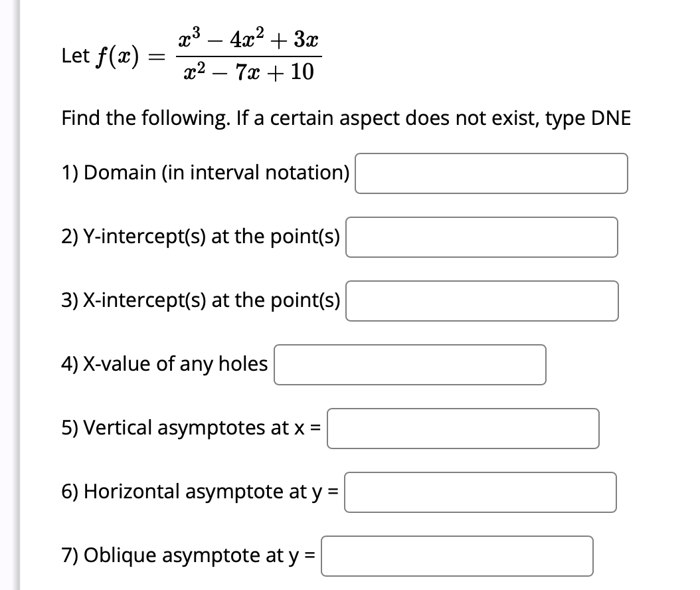Click the X-value of any holes field
The height and width of the screenshot is (590, 700).
pyautogui.click(x=409, y=364)
